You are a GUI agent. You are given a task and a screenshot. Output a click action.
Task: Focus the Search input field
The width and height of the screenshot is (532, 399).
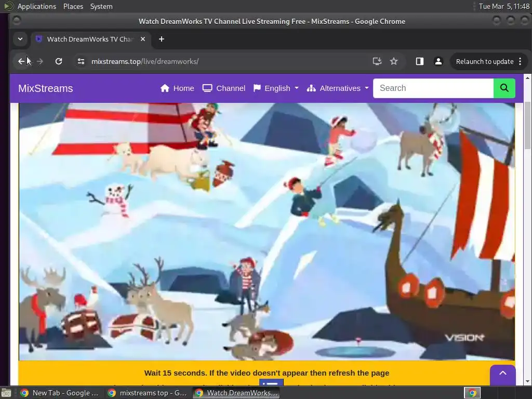point(433,88)
